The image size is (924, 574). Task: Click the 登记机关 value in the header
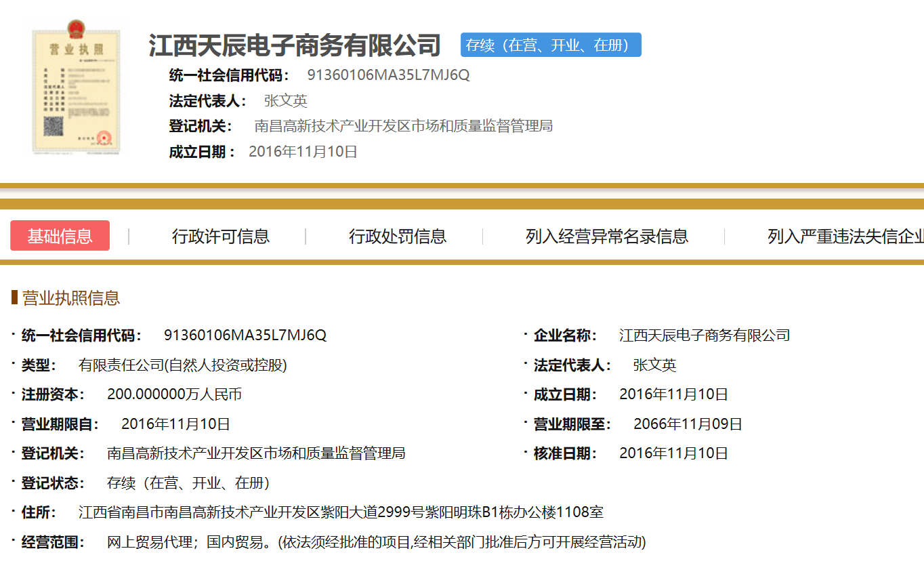[x=403, y=126]
